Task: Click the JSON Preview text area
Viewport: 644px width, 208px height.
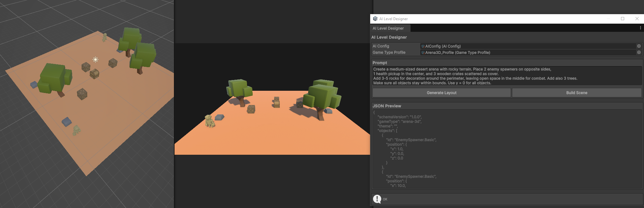Action: click(x=507, y=149)
